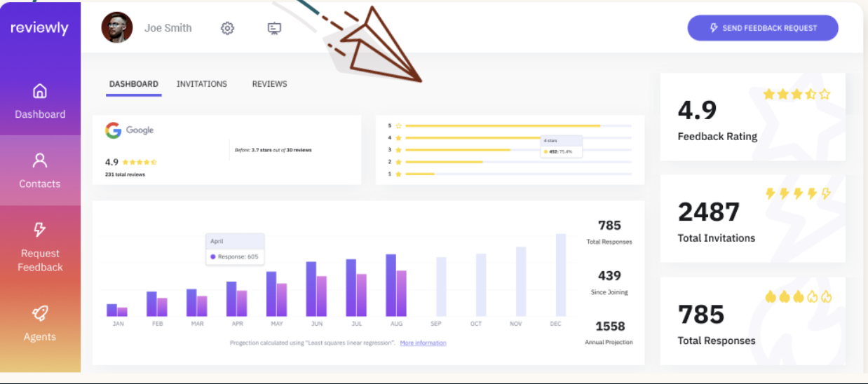
Task: Click the 4 stars tooltip showing 75.4%
Action: pos(562,146)
